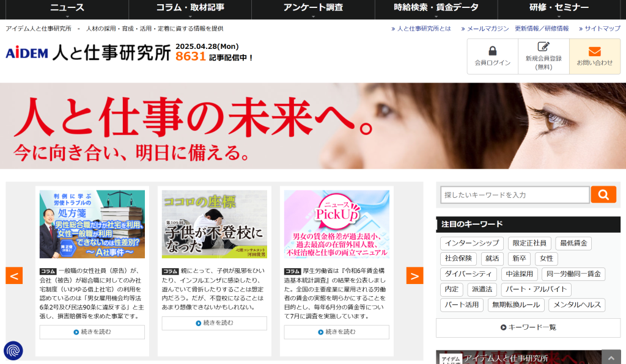Select the 就活 keyword tag
Viewport: 626px width, 364px height.
point(492,259)
